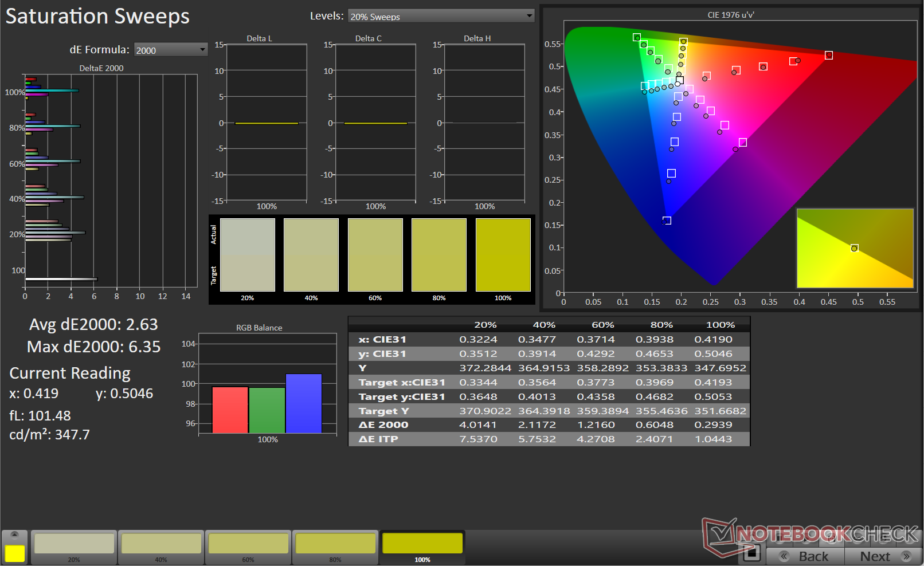924x566 pixels.
Task: Click the ΔE ITP row label
Action: click(x=378, y=439)
